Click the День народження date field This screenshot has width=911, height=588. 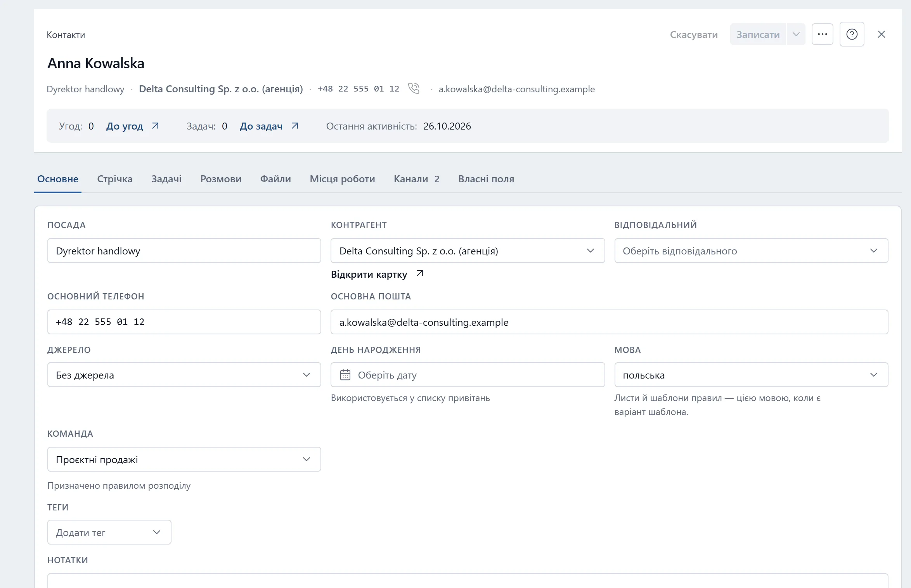point(468,375)
